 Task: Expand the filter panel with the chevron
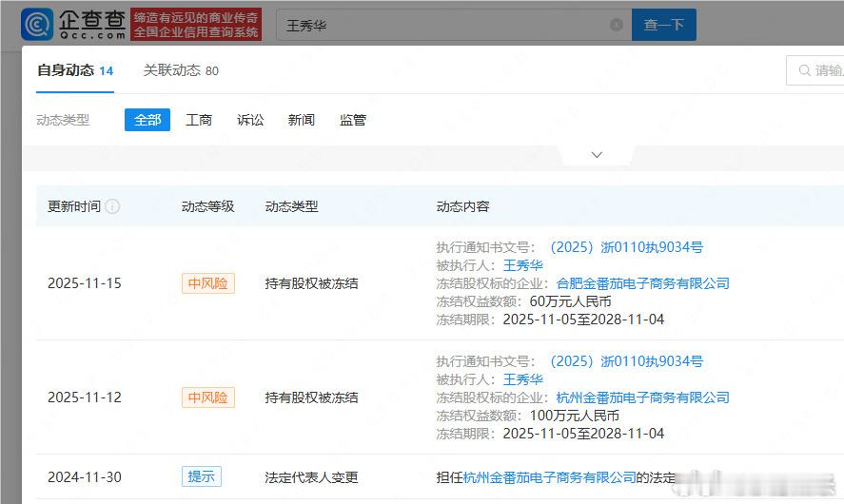coord(597,155)
